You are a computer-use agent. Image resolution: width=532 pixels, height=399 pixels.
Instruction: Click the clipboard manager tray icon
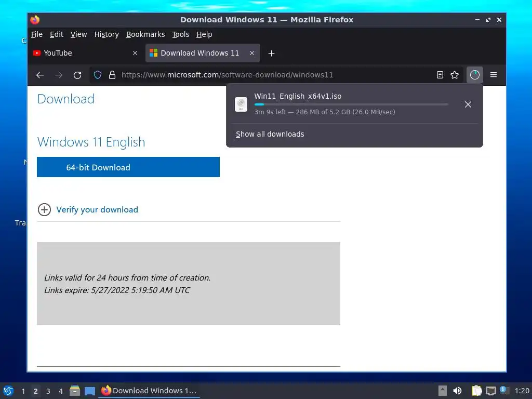click(x=477, y=391)
